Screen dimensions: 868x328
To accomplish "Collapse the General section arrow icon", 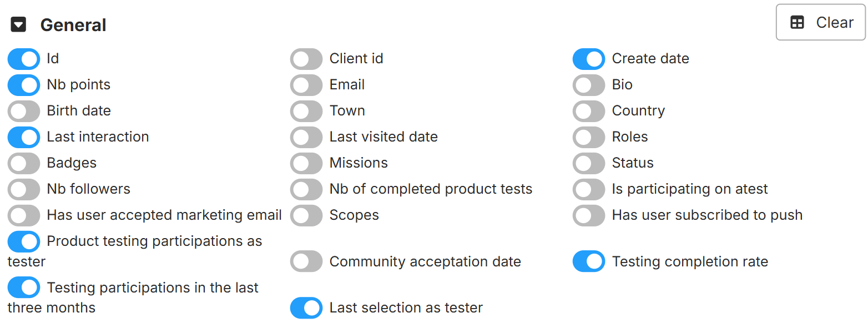I will (x=19, y=25).
